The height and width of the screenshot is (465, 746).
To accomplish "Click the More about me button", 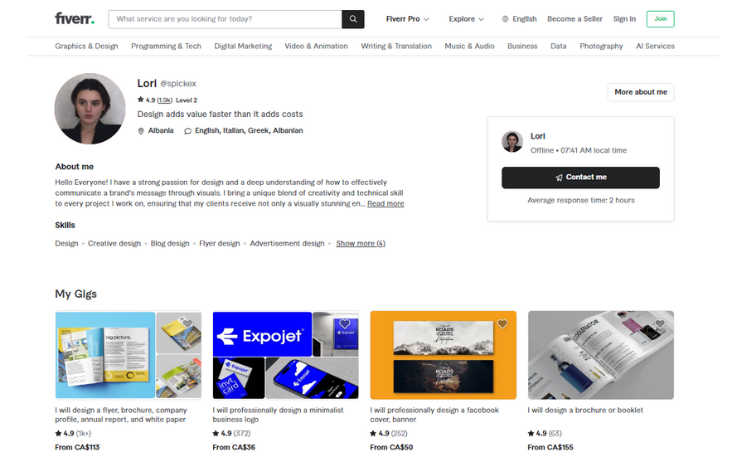I will tap(641, 92).
